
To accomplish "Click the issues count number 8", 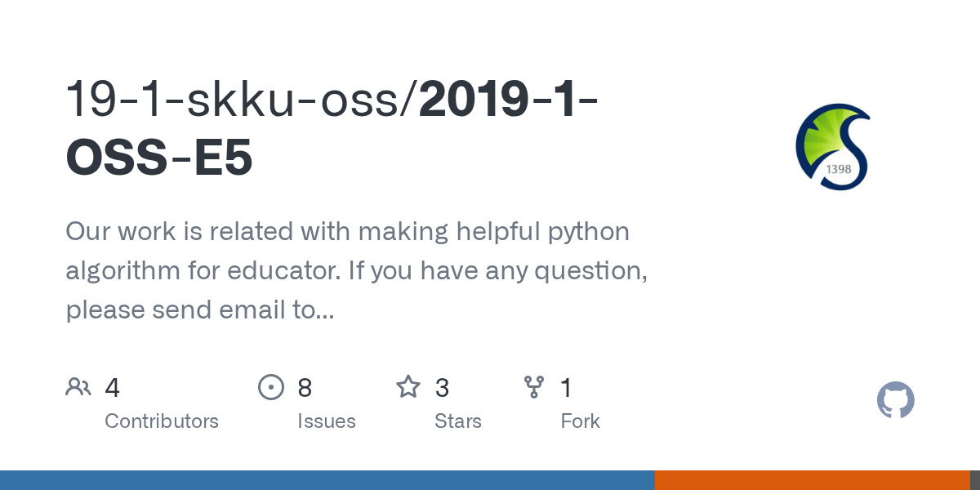I will pyautogui.click(x=305, y=388).
